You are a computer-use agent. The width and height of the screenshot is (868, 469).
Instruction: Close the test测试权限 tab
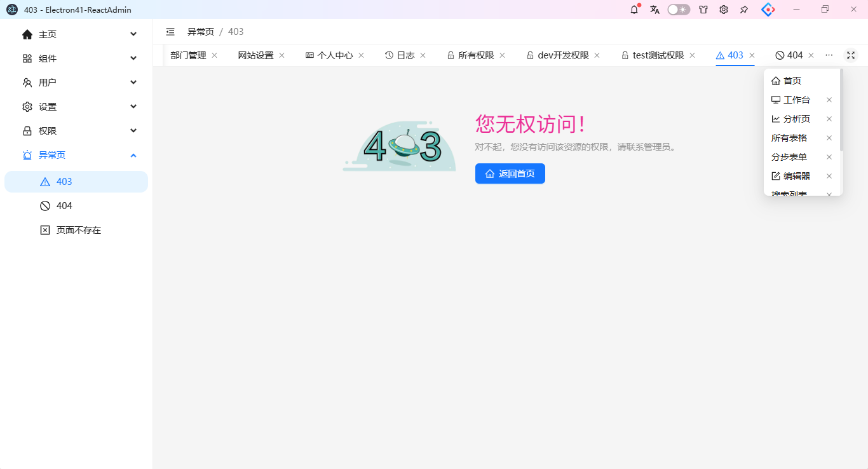pos(692,55)
